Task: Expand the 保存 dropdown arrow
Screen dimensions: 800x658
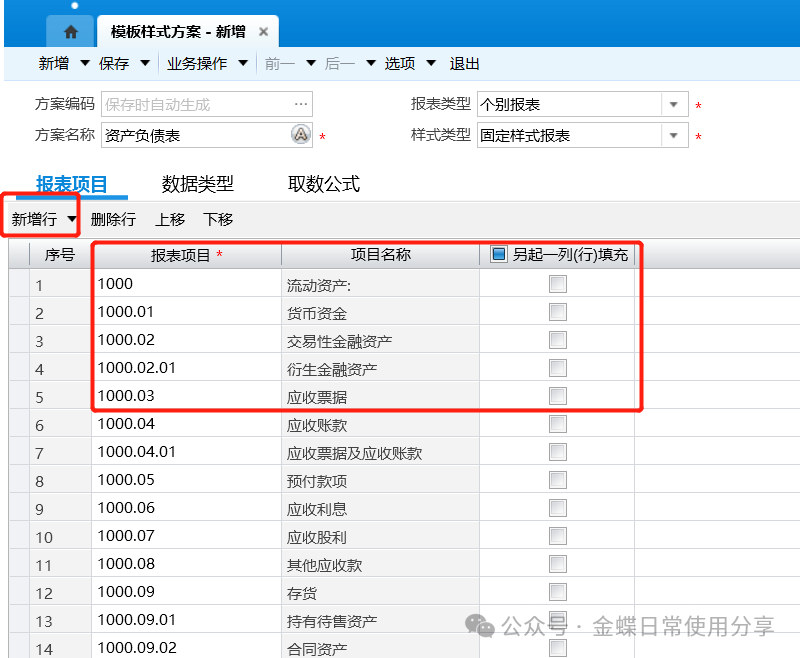Action: (145, 64)
